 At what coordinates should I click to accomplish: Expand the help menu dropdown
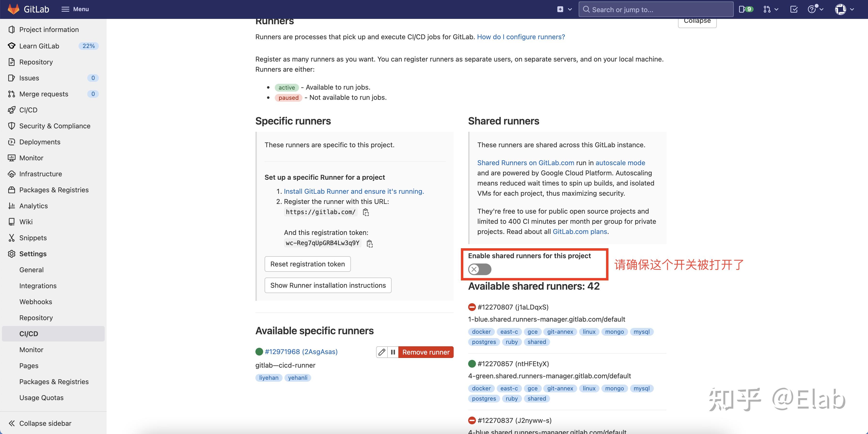(x=815, y=9)
